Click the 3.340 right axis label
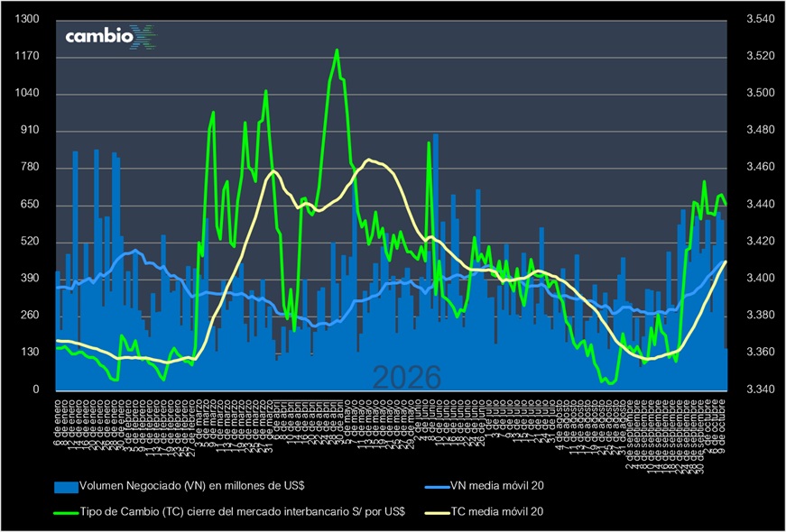 point(761,390)
